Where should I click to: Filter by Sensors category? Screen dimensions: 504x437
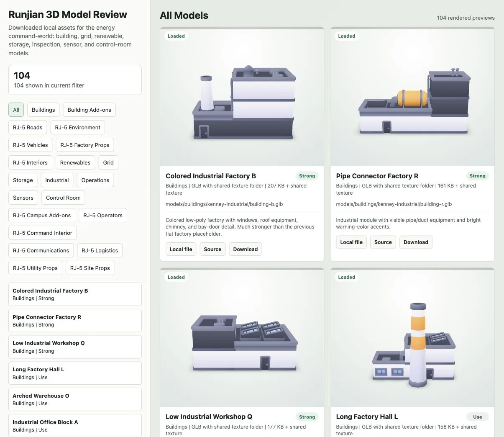pos(23,198)
